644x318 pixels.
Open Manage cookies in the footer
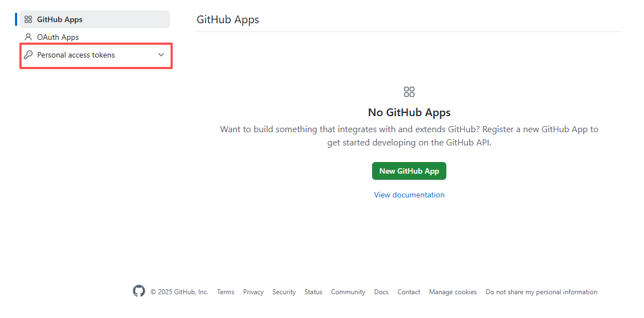pyautogui.click(x=453, y=292)
